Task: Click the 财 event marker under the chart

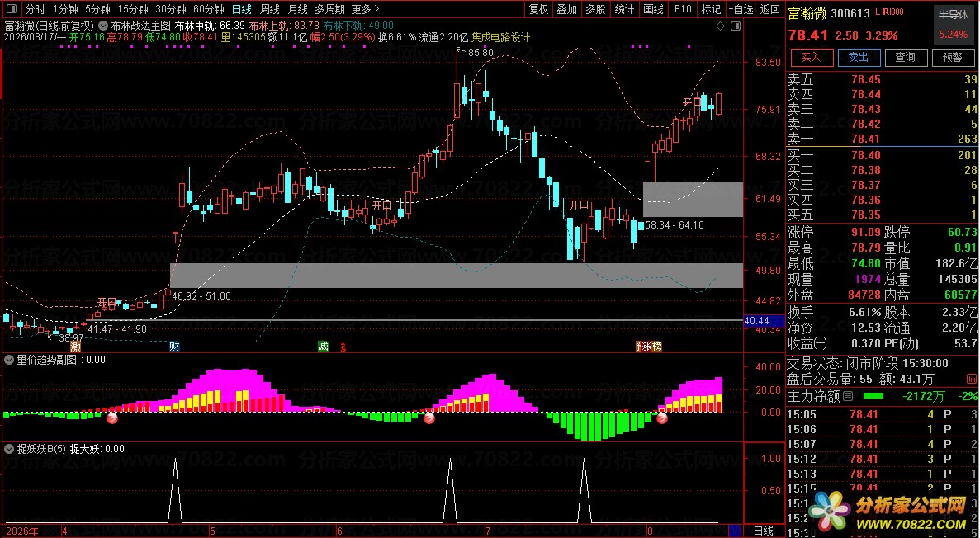Action: point(174,347)
